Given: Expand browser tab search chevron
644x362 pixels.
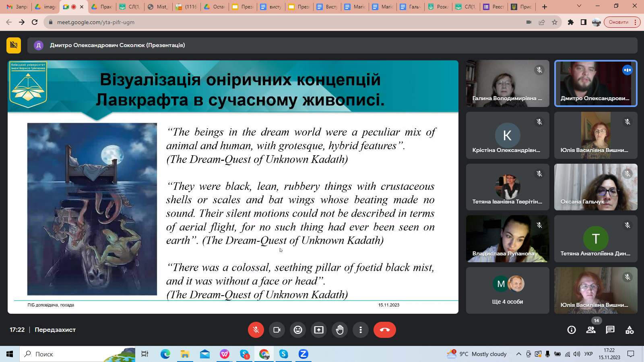Looking at the screenshot, I should pos(579,6).
